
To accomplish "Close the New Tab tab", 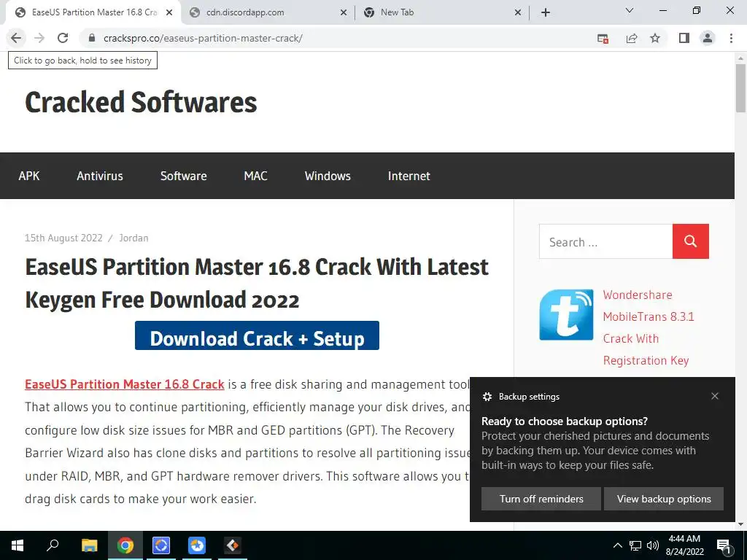I will pos(518,13).
